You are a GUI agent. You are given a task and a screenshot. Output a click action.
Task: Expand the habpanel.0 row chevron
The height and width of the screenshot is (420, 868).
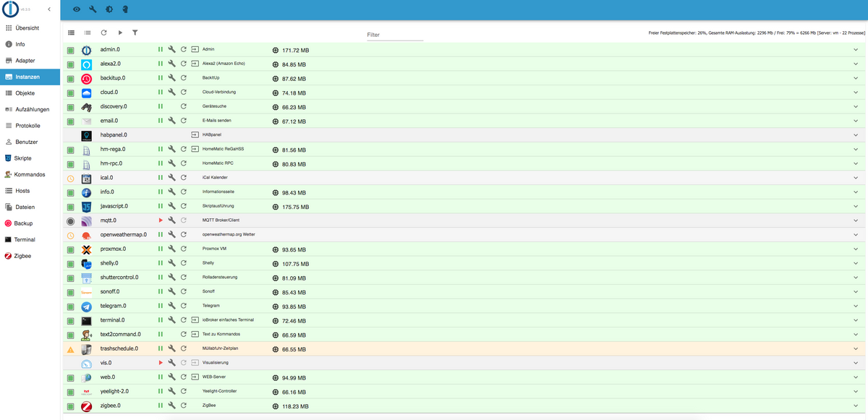[855, 134]
